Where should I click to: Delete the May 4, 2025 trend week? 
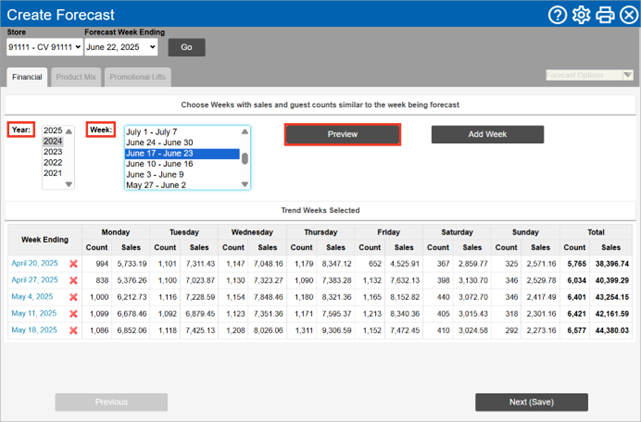click(74, 297)
